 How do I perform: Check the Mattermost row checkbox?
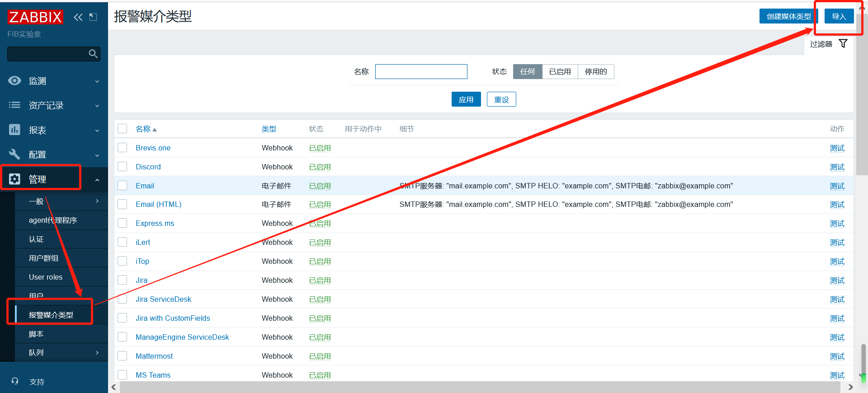(122, 356)
